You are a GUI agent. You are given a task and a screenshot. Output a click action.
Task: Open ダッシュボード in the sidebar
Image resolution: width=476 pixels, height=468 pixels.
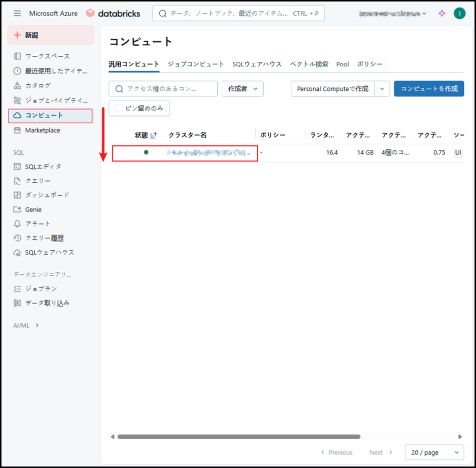coord(47,195)
